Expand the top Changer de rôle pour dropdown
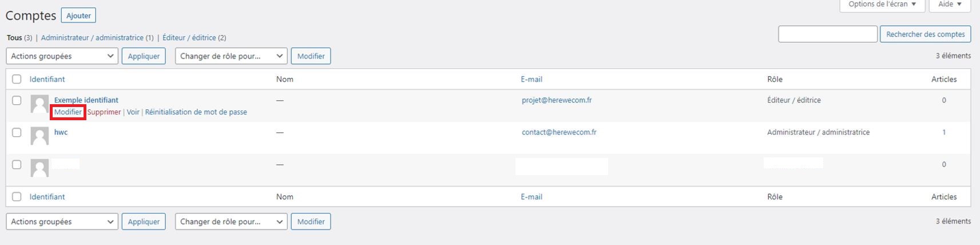This screenshot has height=245, width=980. (x=231, y=56)
